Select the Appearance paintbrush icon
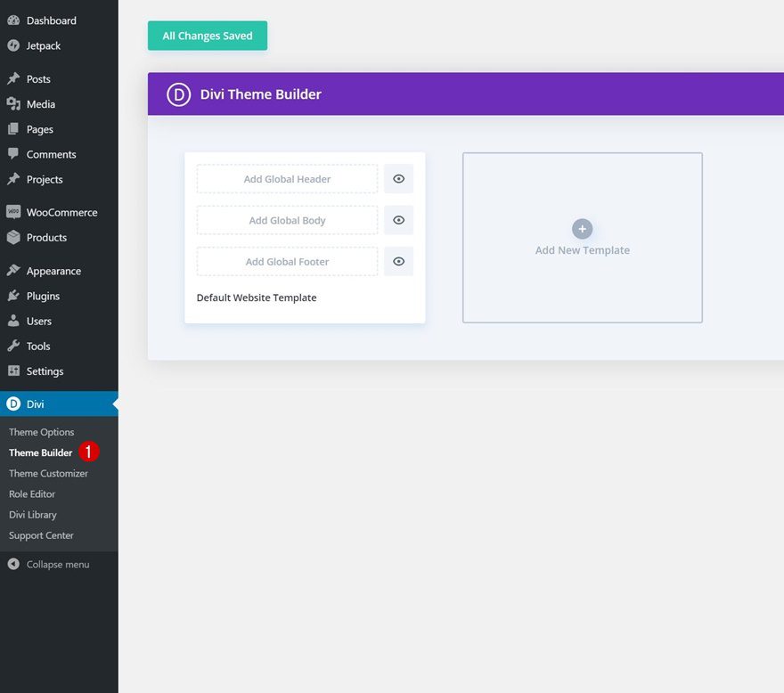784x693 pixels. tap(16, 270)
